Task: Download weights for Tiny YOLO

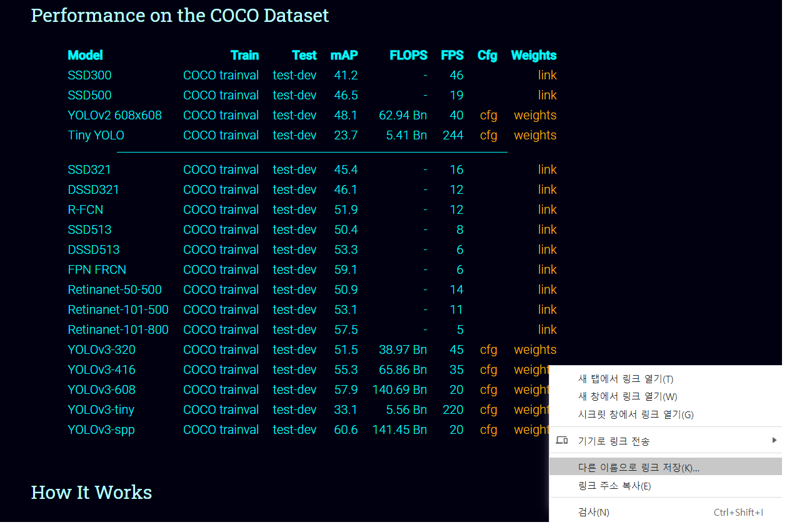Action: click(x=535, y=135)
